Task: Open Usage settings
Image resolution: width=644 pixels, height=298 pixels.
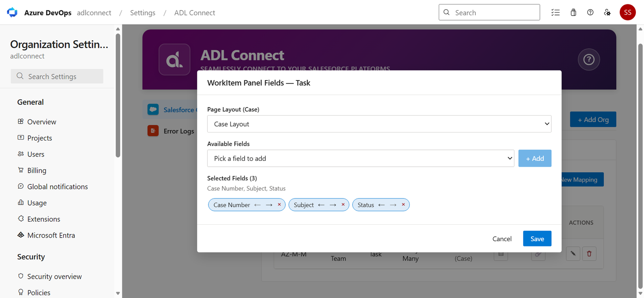Action: [x=37, y=203]
